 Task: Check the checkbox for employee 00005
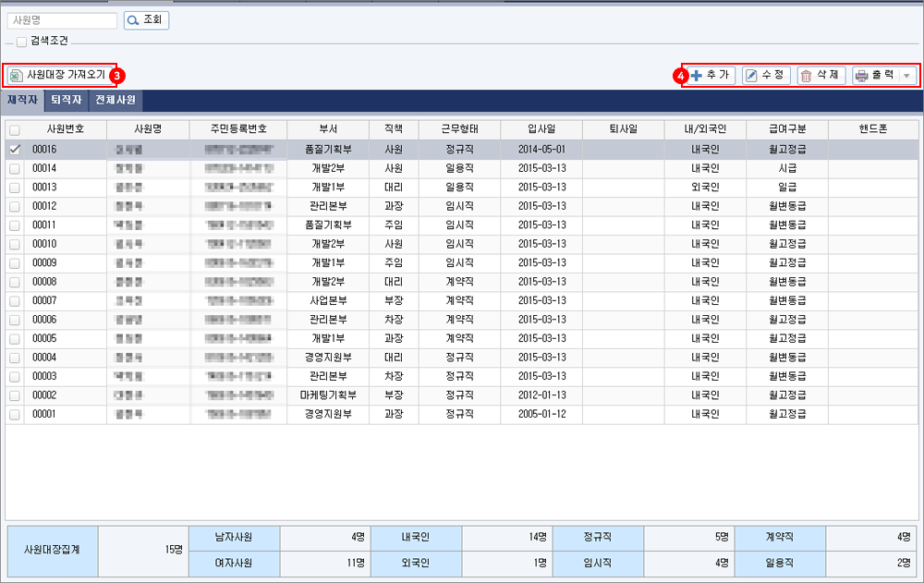coord(15,338)
